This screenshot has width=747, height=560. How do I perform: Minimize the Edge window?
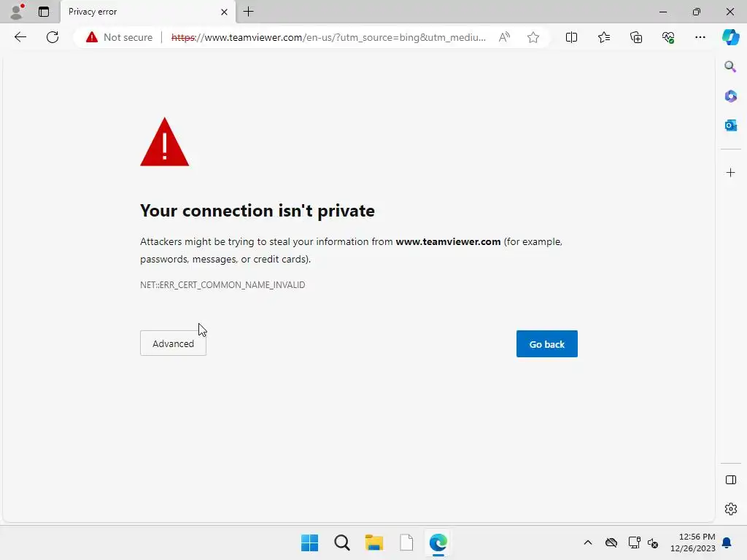coord(662,12)
